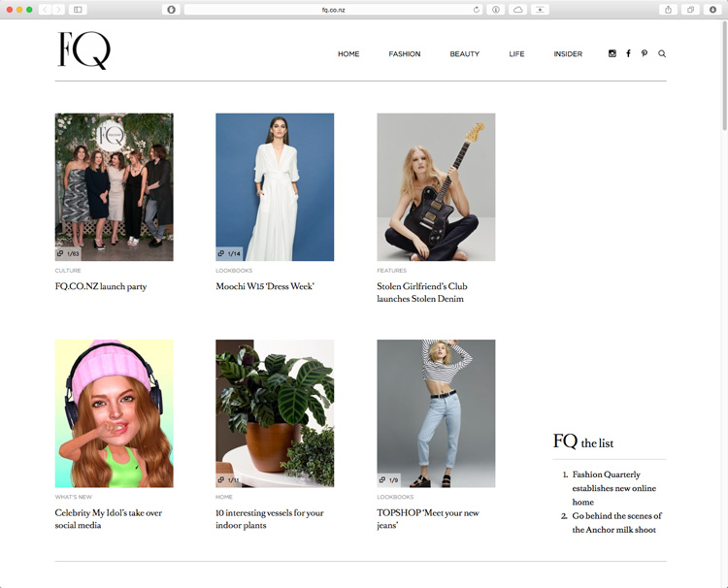Select the FASHION menu item
The width and height of the screenshot is (728, 588).
coord(405,53)
